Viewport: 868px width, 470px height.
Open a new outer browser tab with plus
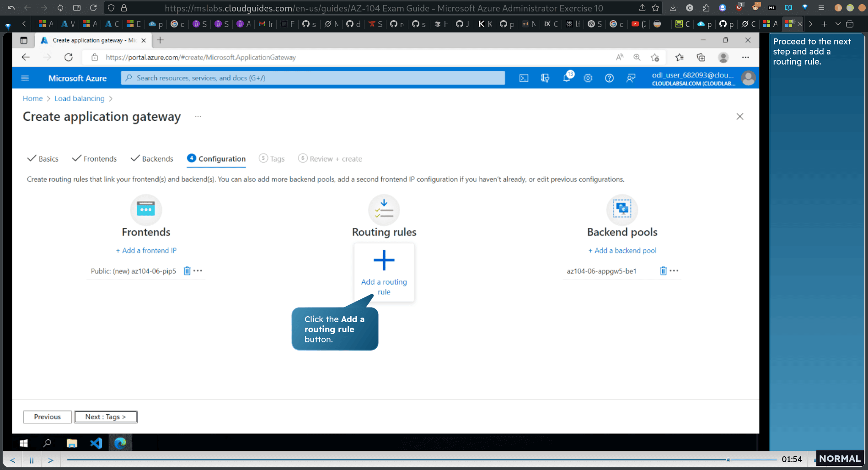pos(824,24)
